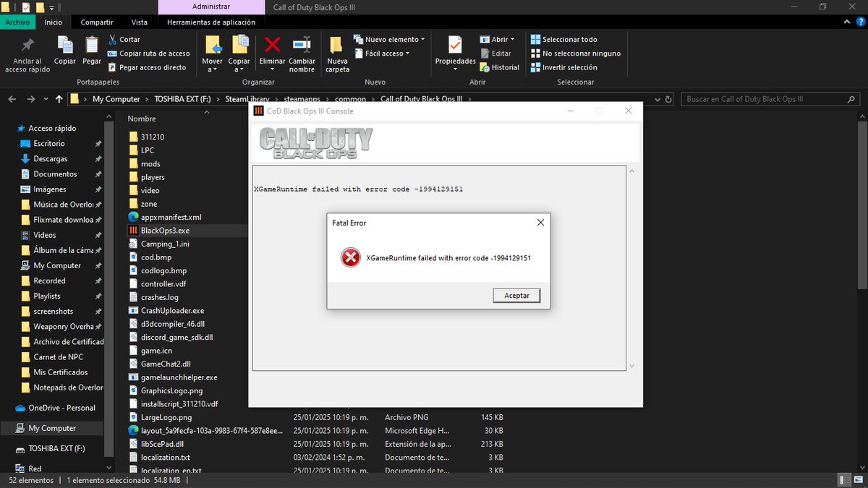Refresh the folder with the refresh icon
Screen dimensions: 868x488
pyautogui.click(x=667, y=99)
